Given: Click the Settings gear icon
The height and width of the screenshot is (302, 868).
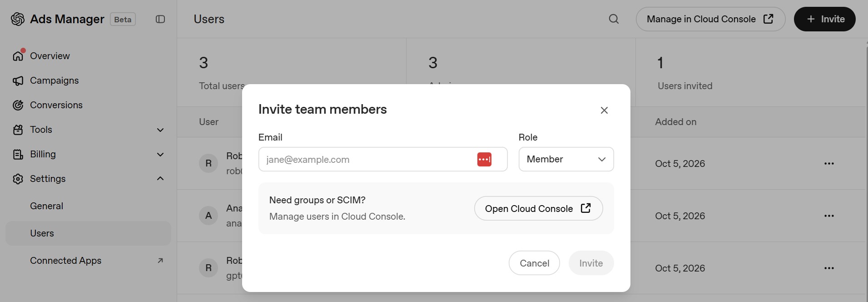Looking at the screenshot, I should (x=18, y=179).
